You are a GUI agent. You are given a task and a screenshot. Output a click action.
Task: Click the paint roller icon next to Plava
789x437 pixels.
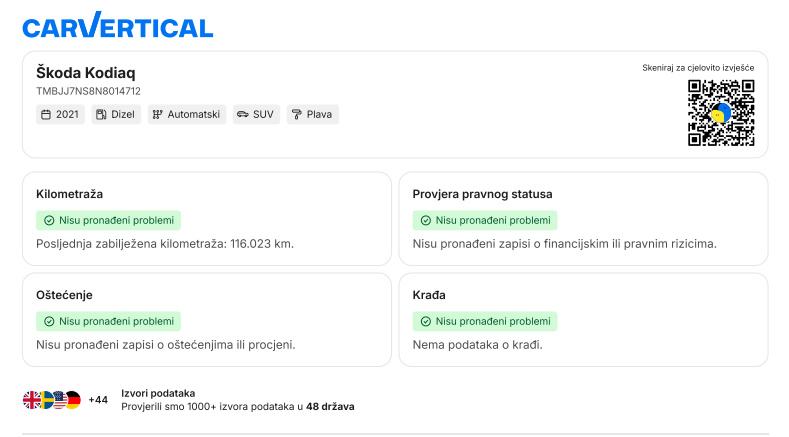click(297, 115)
